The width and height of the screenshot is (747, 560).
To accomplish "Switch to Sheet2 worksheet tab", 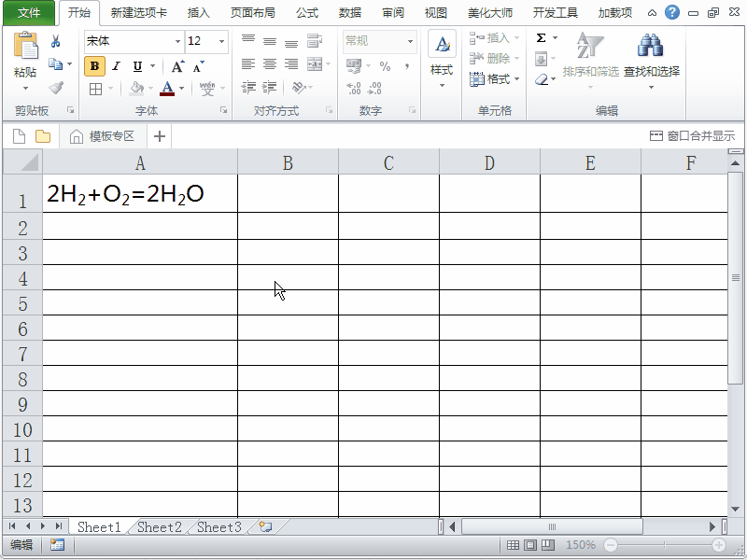I will (158, 527).
